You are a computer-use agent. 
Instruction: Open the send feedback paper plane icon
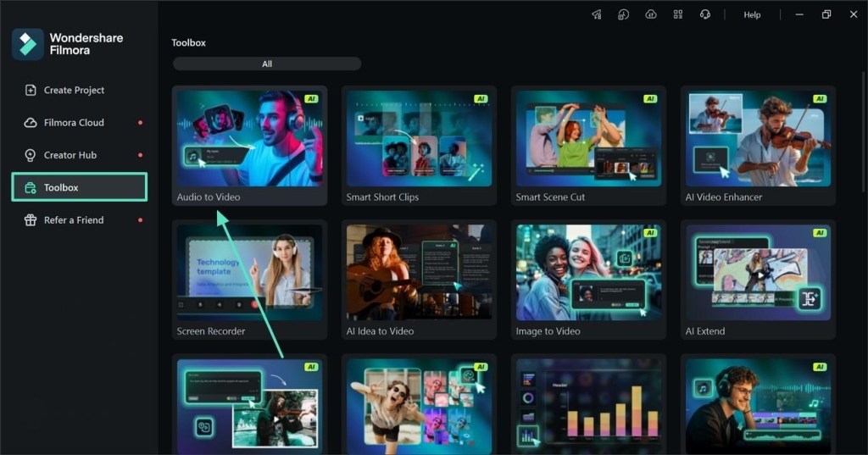tap(596, 14)
